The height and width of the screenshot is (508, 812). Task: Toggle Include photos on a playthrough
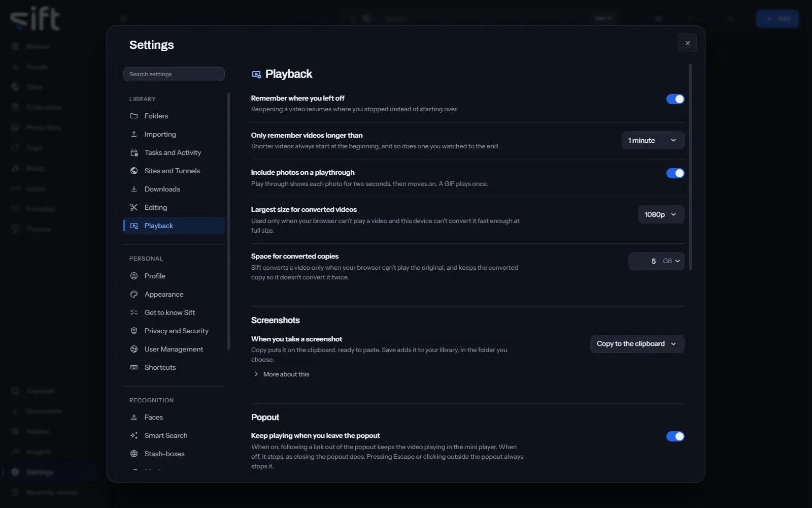(675, 173)
